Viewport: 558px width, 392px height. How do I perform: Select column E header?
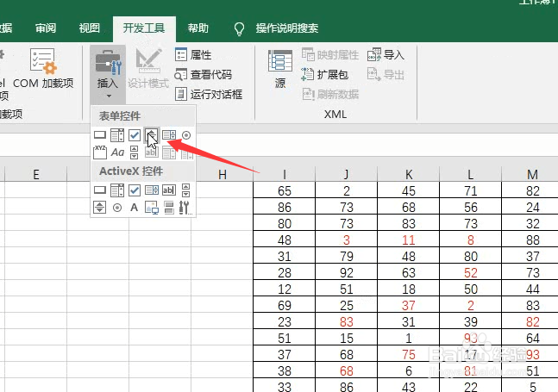tap(35, 175)
